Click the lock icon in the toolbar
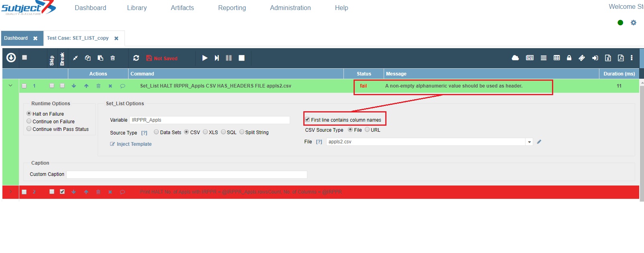644x253 pixels. pyautogui.click(x=569, y=58)
